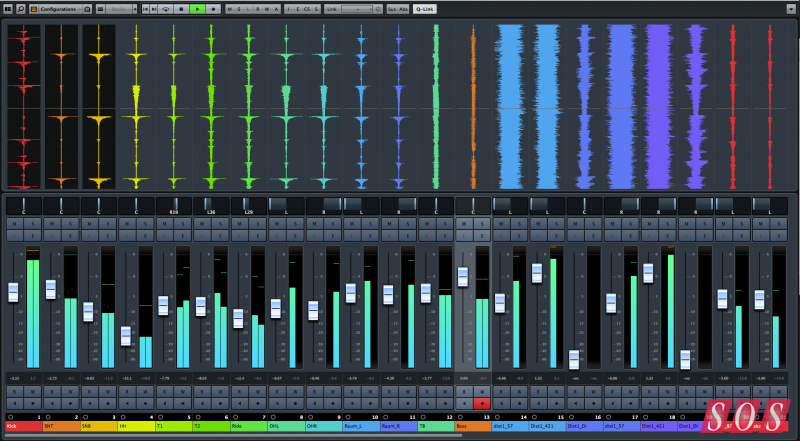Image resolution: width=800 pixels, height=441 pixels.
Task: Solo the Kick channel
Action: coord(33,224)
